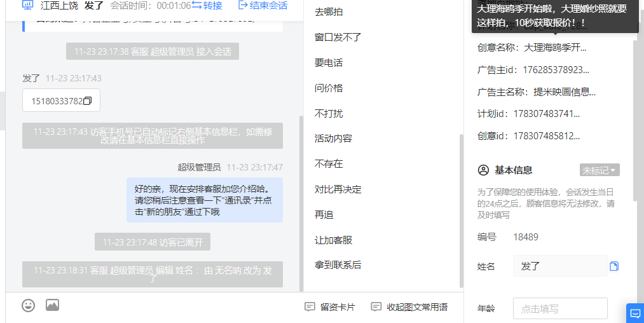Click the icon left of 收起图文常用语
The height and width of the screenshot is (323, 644).
click(x=376, y=306)
